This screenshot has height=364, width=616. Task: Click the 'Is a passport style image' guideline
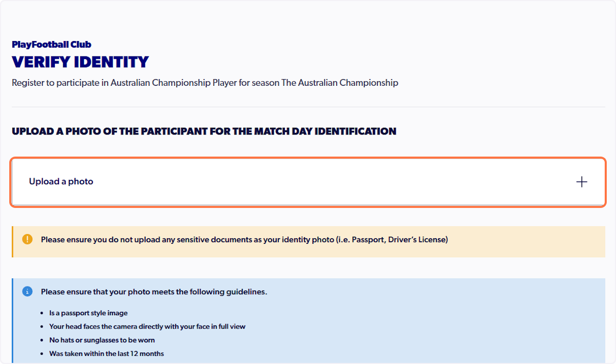click(88, 313)
